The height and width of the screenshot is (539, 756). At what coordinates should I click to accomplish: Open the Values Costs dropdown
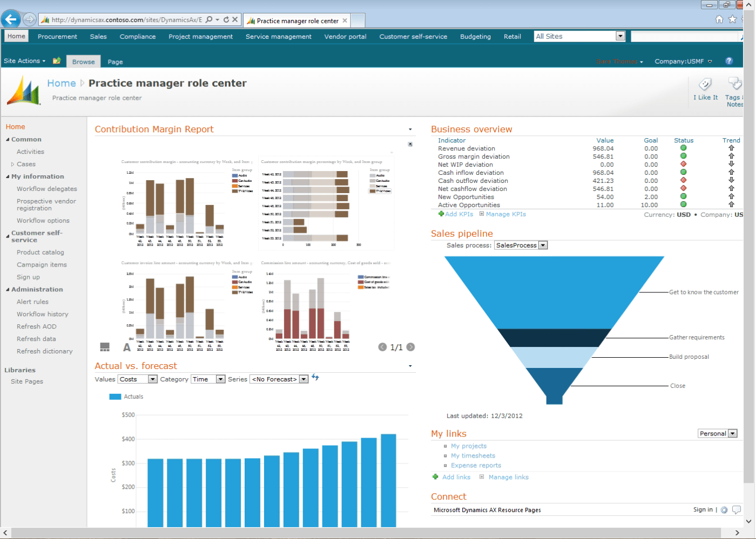click(153, 379)
